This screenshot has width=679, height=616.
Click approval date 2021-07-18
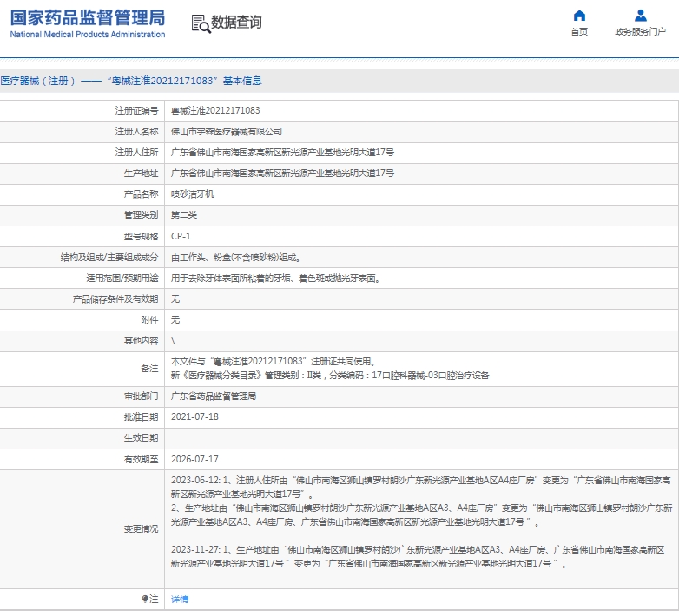click(x=194, y=417)
